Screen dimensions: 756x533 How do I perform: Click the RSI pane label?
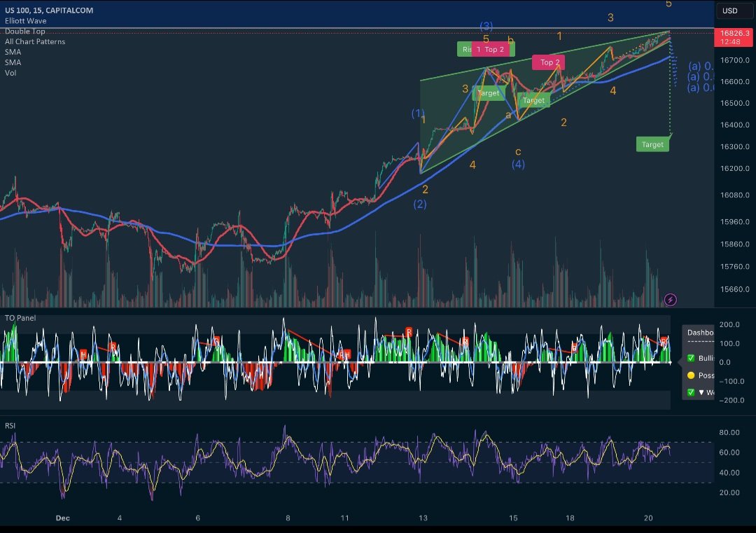[x=10, y=425]
